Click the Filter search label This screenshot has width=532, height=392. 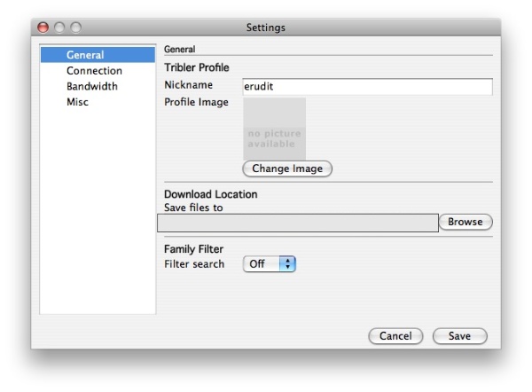coord(194,264)
